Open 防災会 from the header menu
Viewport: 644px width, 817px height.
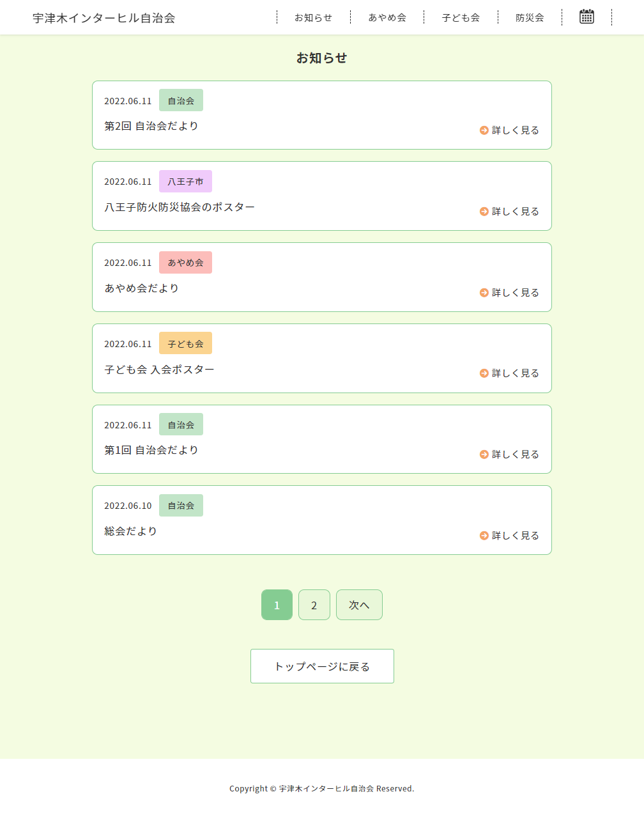pyautogui.click(x=530, y=18)
